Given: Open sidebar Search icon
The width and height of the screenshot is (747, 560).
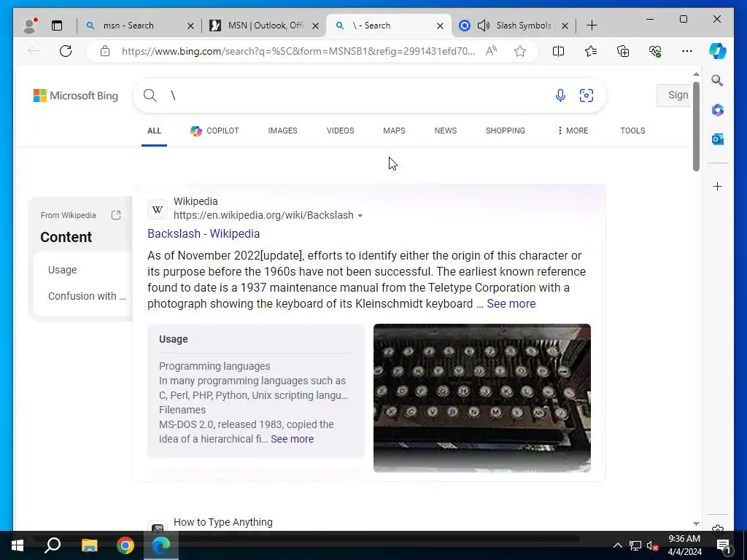Looking at the screenshot, I should click(x=717, y=80).
